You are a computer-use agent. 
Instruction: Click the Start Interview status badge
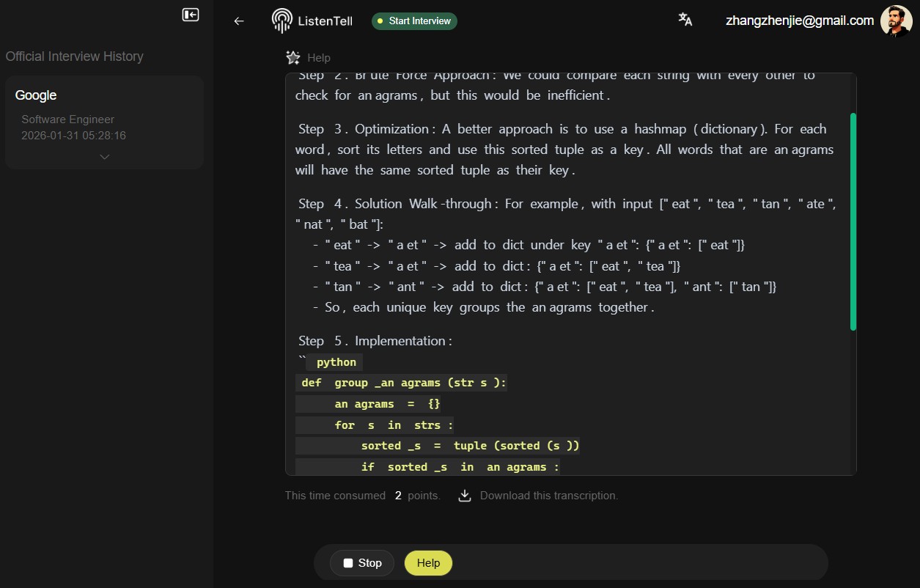[x=414, y=21]
